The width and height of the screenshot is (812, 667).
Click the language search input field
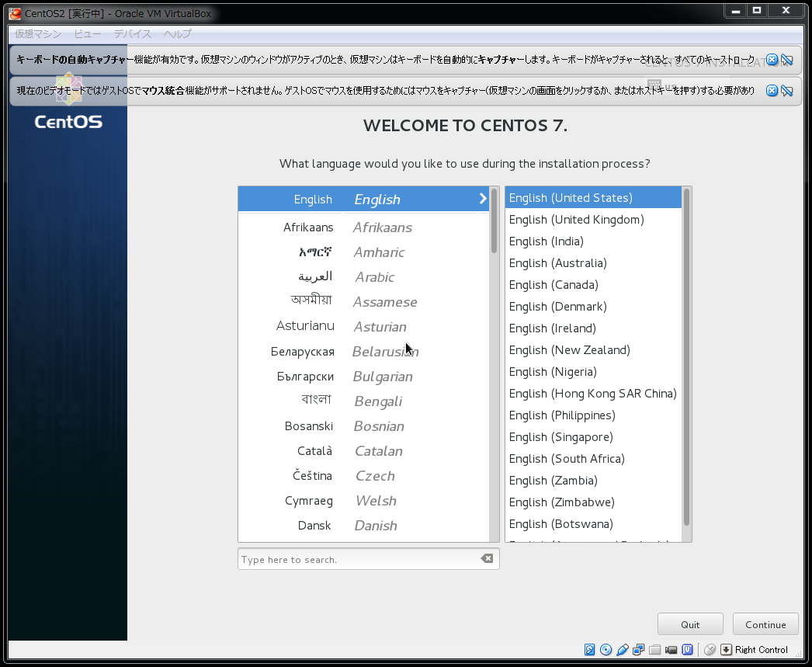368,559
